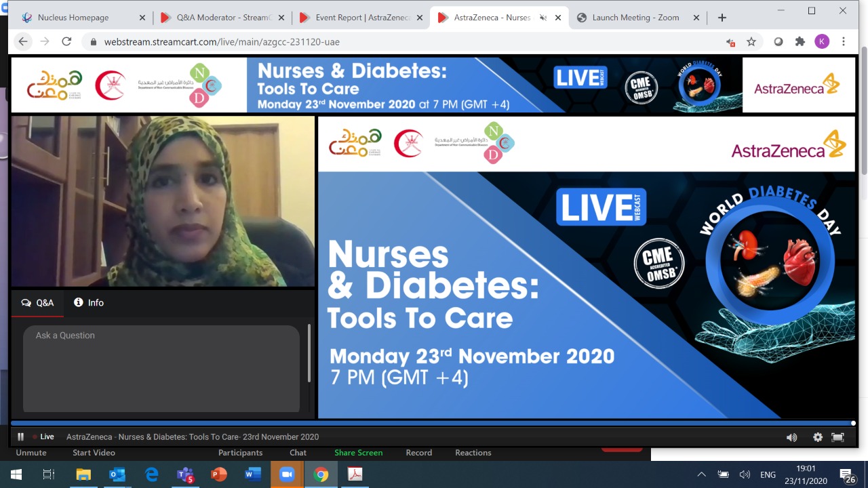Image resolution: width=868 pixels, height=488 pixels.
Task: Enter fullscreen mode in the player
Action: tap(837, 437)
